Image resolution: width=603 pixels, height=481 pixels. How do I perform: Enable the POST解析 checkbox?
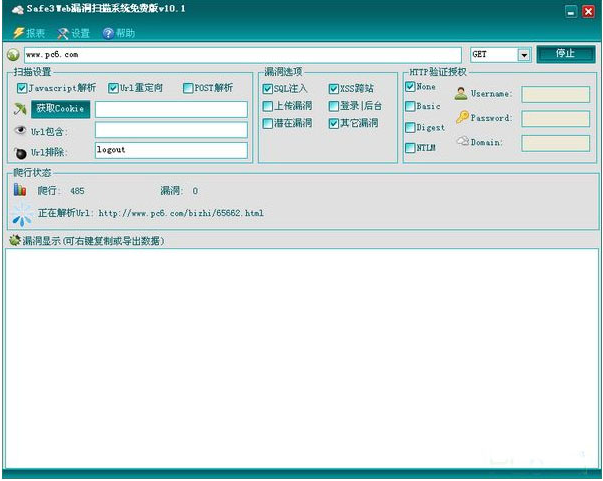189,88
